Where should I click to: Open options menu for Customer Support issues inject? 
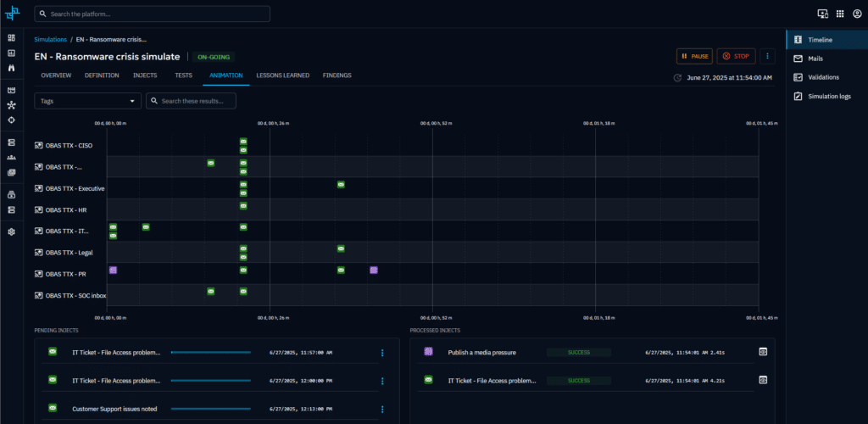[382, 409]
